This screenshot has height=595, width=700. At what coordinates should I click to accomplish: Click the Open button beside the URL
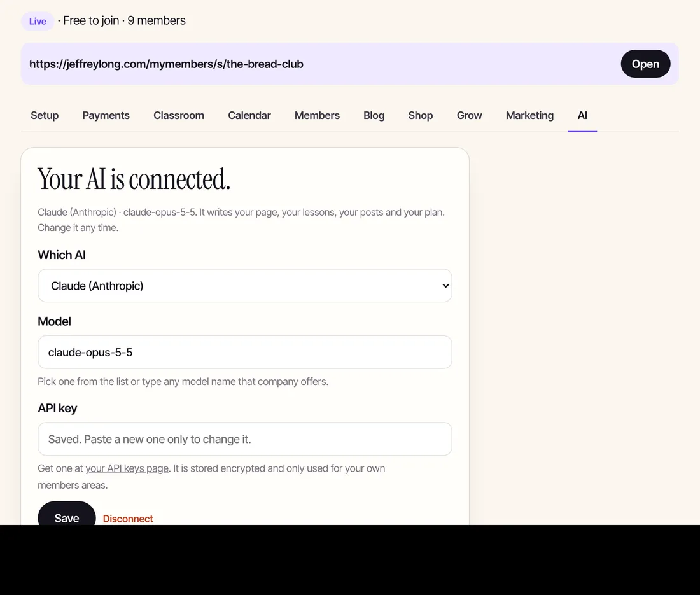(645, 64)
